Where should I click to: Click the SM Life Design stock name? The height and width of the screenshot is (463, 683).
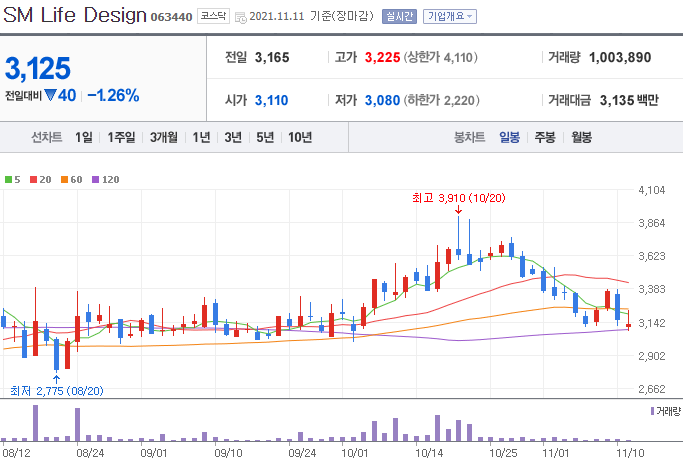tap(74, 15)
